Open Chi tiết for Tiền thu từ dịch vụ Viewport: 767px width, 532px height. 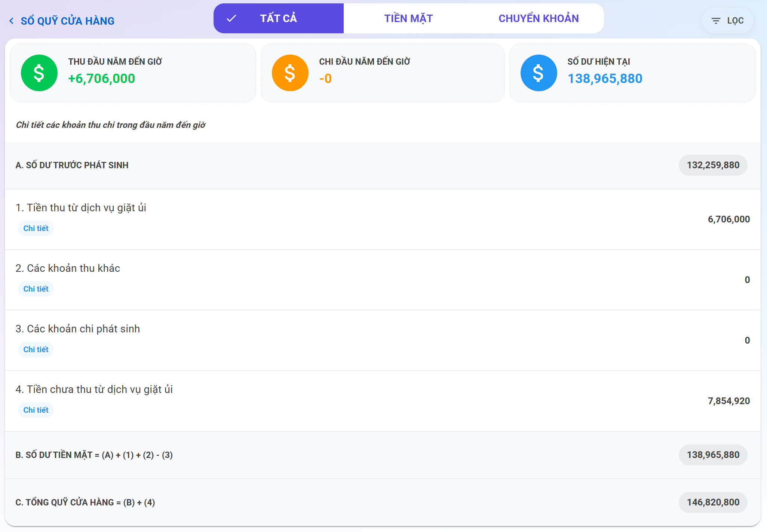click(36, 228)
